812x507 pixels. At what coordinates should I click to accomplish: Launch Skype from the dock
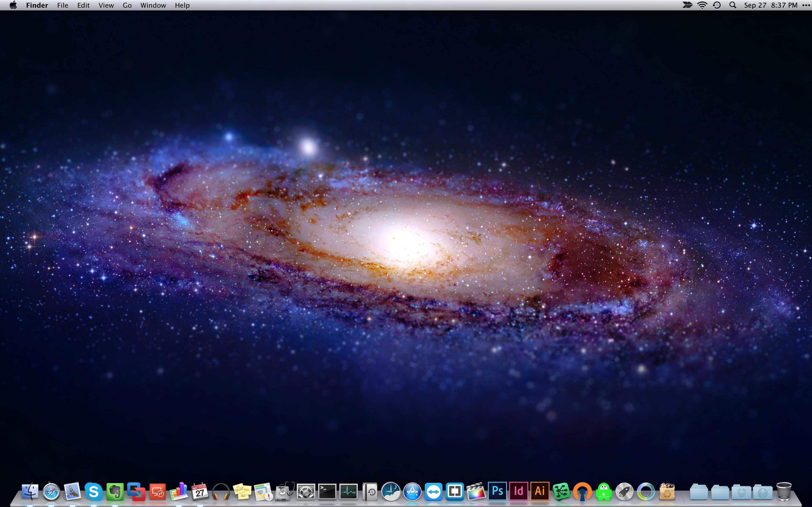point(94,492)
